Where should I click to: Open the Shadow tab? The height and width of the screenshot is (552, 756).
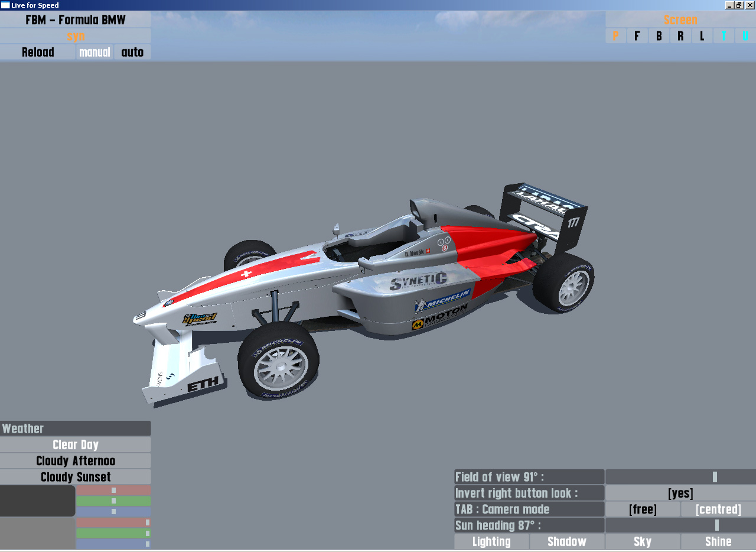pos(567,541)
